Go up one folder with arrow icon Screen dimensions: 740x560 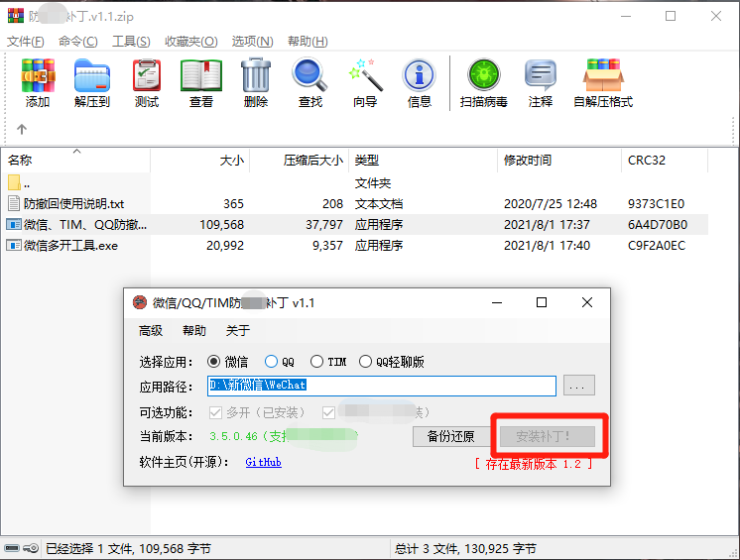pyautogui.click(x=22, y=129)
